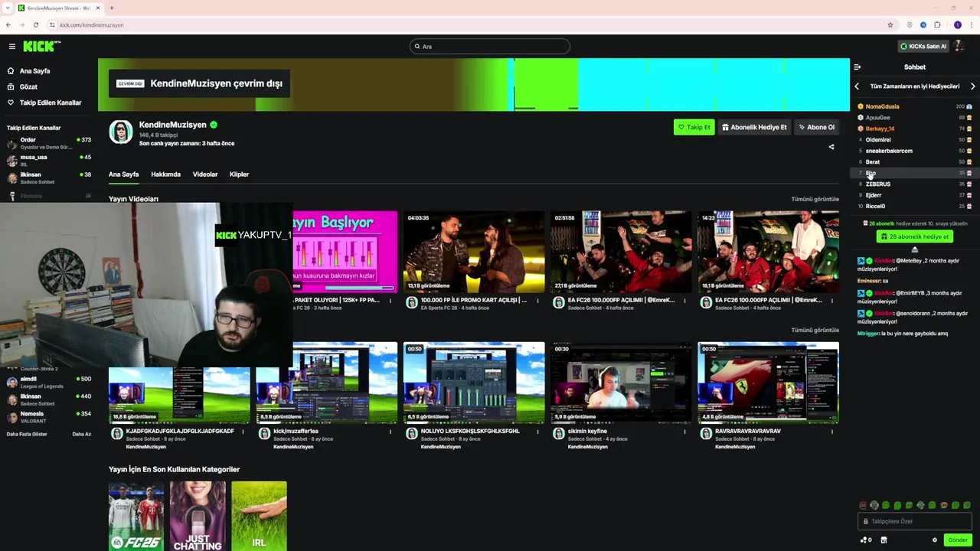
Task: Collapse the Sohbet chat panel
Action: point(857,67)
